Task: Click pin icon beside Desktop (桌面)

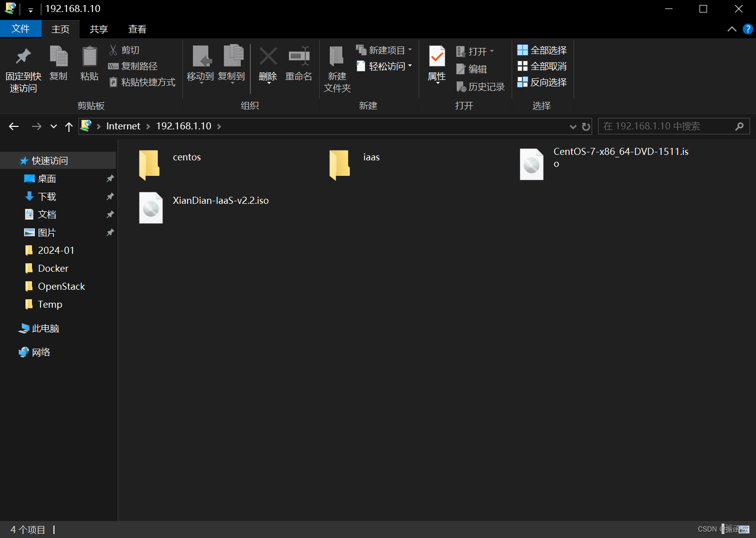Action: 110,178
